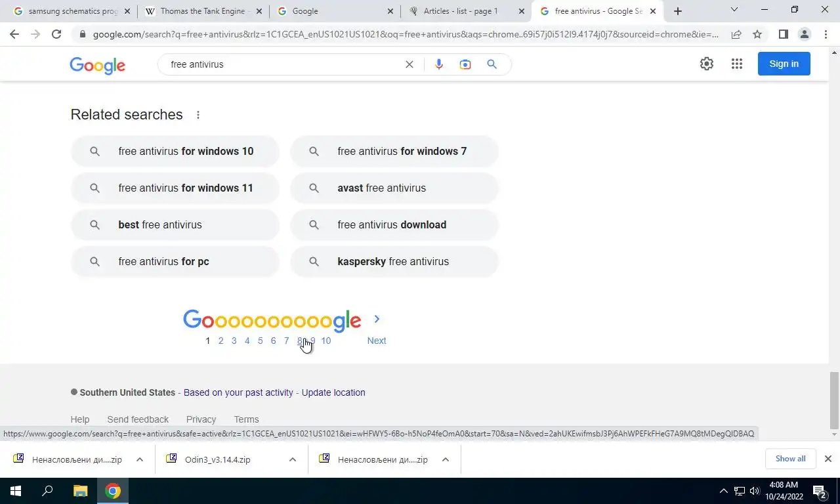Open Windows taskbar search
Viewport: 840px width, 504px height.
[47, 491]
